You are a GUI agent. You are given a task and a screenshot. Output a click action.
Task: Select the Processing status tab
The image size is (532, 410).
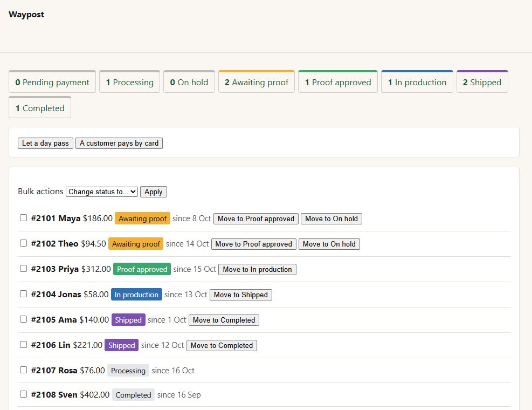click(x=129, y=81)
